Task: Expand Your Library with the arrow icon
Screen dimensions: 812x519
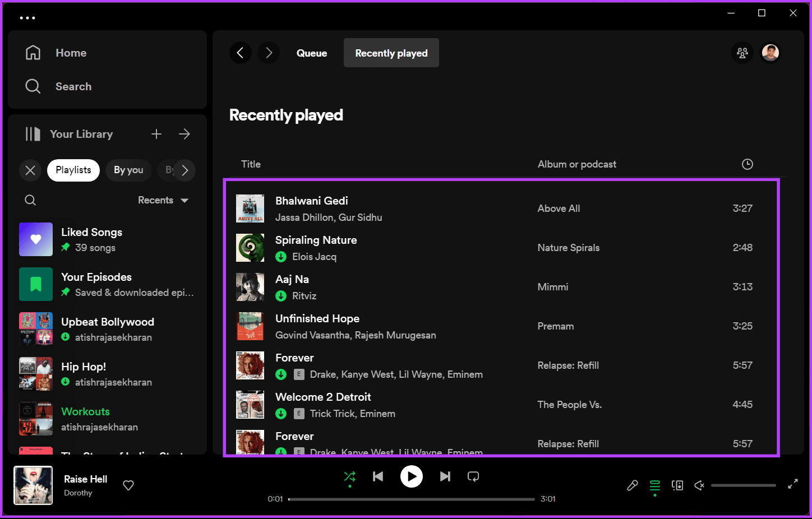Action: (x=184, y=134)
